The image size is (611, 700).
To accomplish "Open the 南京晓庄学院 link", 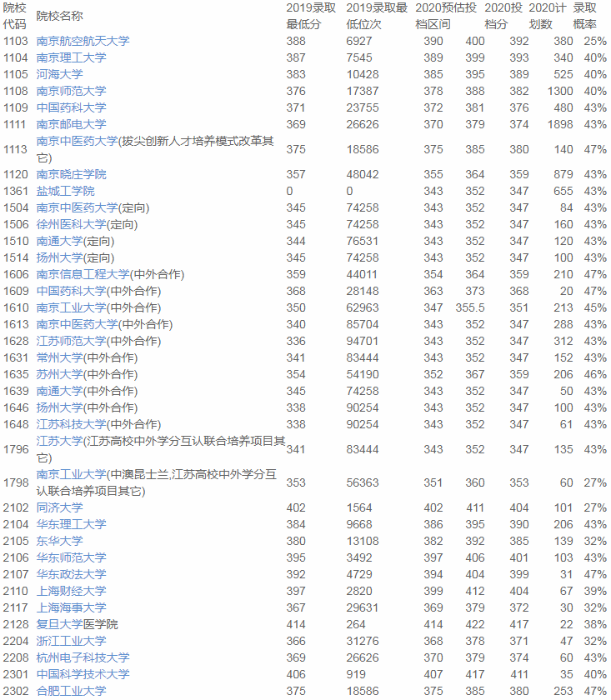I will tap(72, 174).
